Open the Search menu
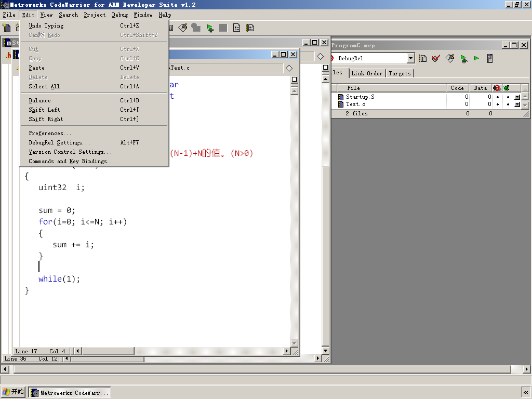Viewport: 532px width, 399px height. point(68,15)
